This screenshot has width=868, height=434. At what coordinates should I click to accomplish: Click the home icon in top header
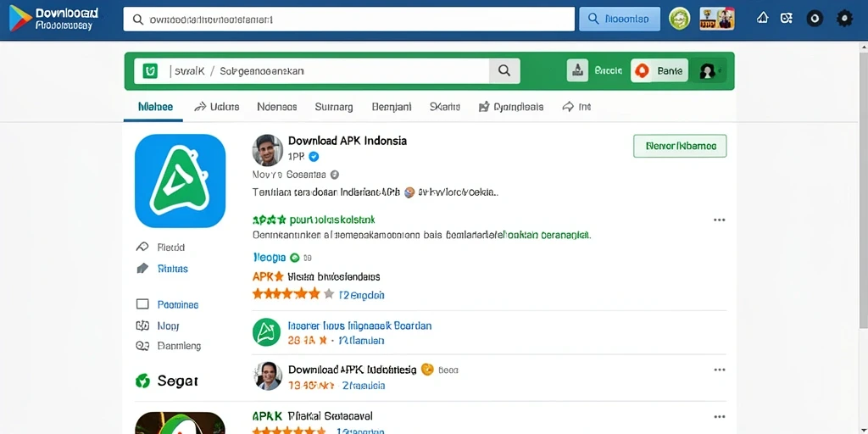point(762,19)
